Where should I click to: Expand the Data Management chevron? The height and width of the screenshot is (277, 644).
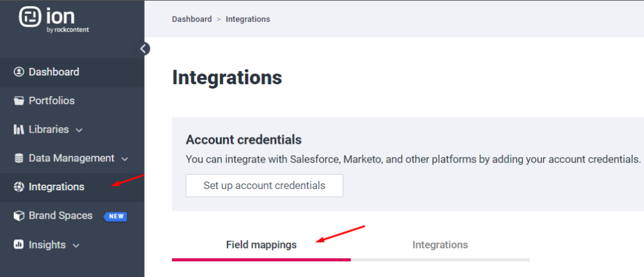pos(125,159)
